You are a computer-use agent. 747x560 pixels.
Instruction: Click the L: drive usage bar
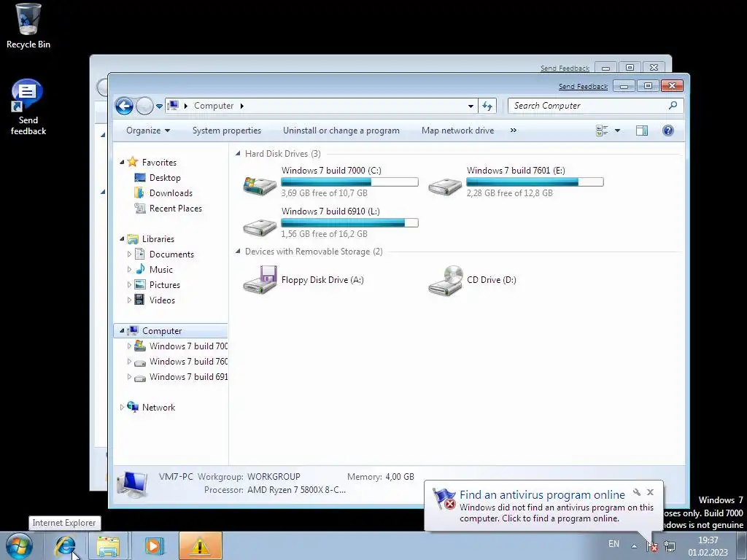point(349,222)
